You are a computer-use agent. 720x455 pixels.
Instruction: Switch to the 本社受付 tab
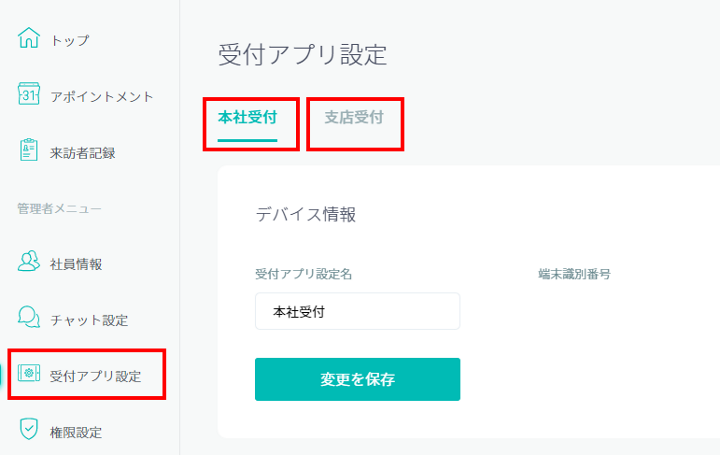tap(247, 117)
